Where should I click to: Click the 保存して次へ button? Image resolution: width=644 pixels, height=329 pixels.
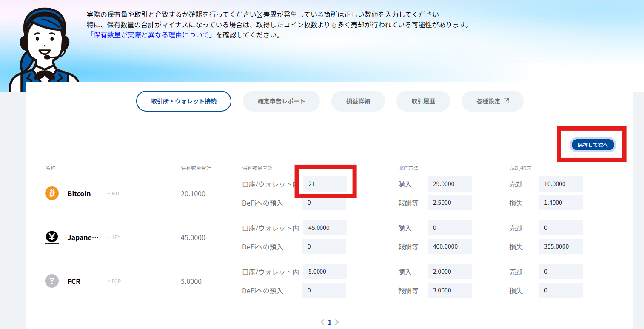[x=593, y=145]
